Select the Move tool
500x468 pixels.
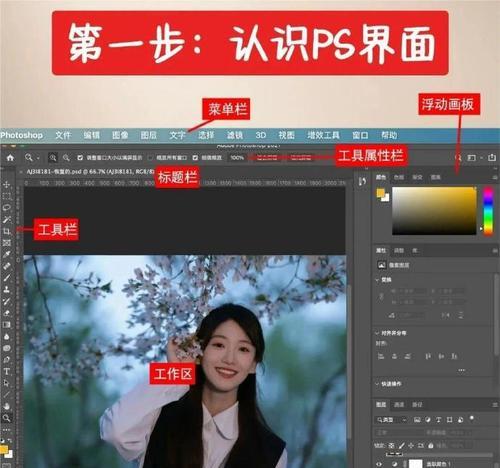7,184
